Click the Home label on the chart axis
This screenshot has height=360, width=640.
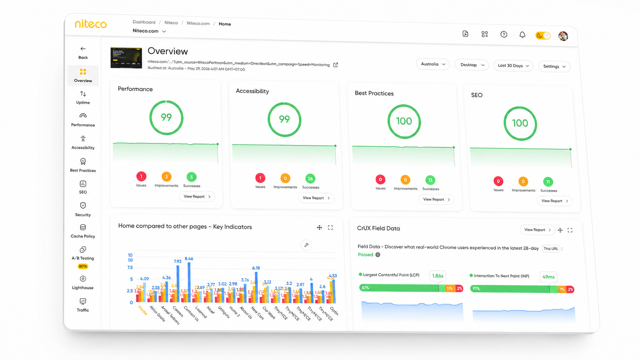(143, 310)
